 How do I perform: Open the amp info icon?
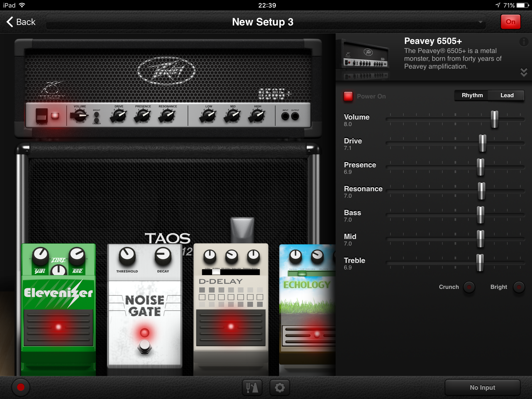[x=524, y=42]
